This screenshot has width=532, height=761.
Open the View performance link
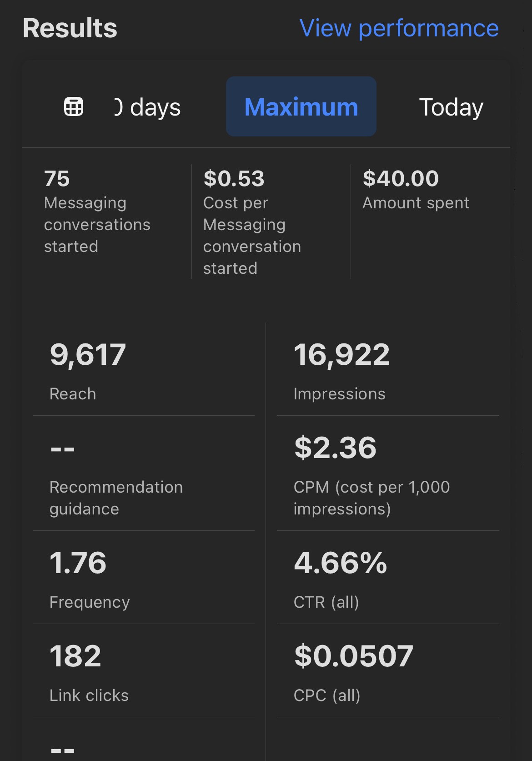coord(399,28)
